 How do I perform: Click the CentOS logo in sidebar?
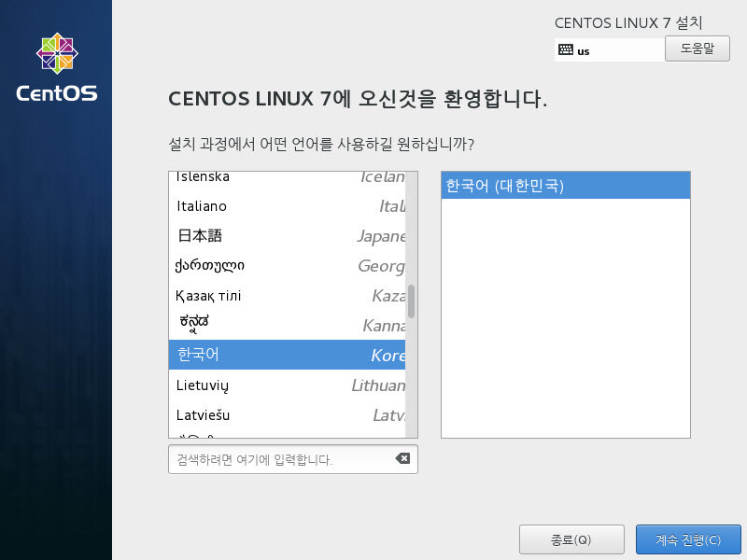(x=57, y=67)
